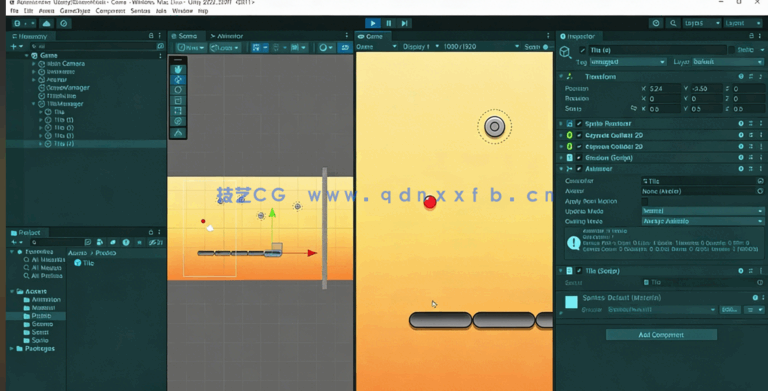Toggle the Static checkbox in Inspector

point(731,50)
